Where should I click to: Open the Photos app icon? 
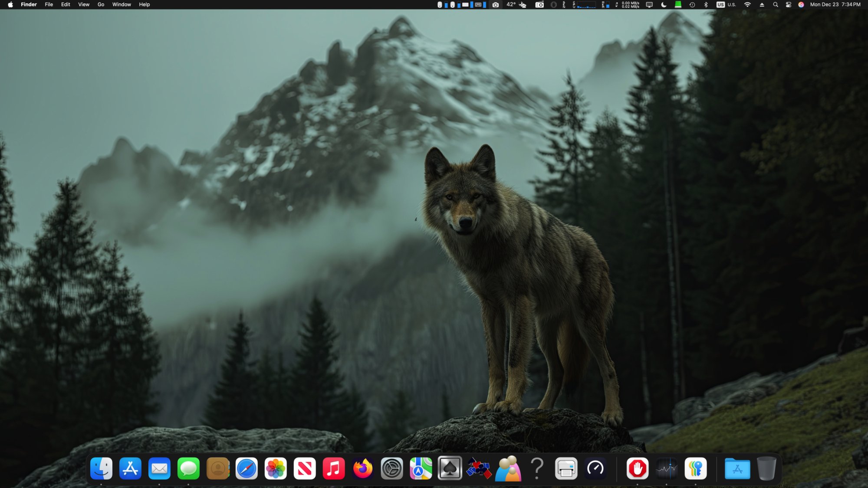coord(276,468)
